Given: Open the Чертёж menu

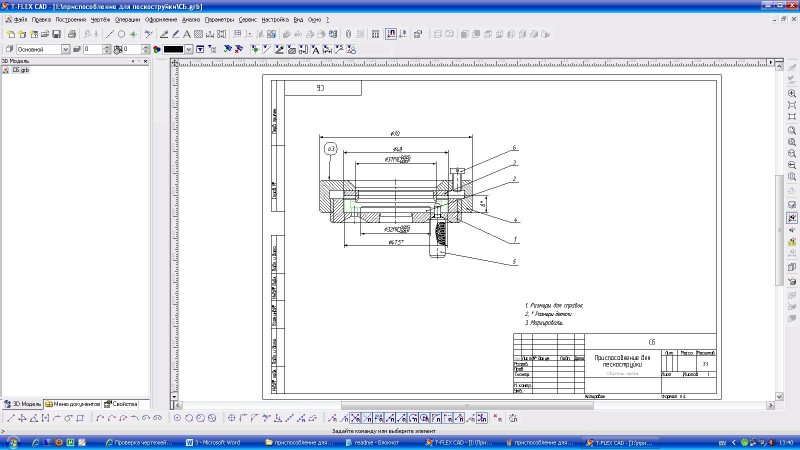Looking at the screenshot, I should click(100, 19).
